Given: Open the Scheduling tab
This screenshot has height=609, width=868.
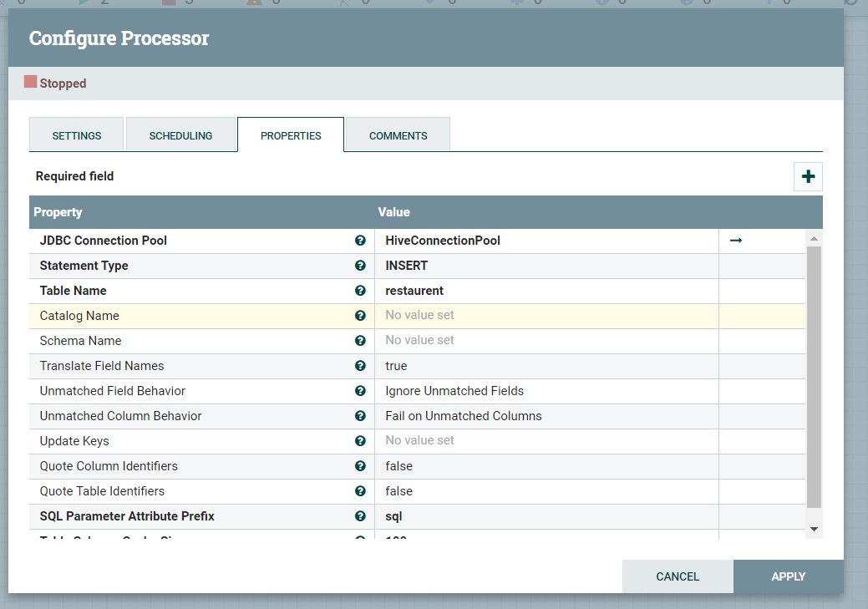Looking at the screenshot, I should (x=180, y=135).
